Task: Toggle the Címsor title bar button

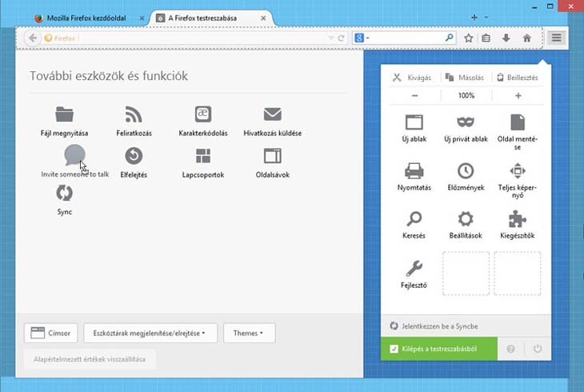Action: [52, 333]
